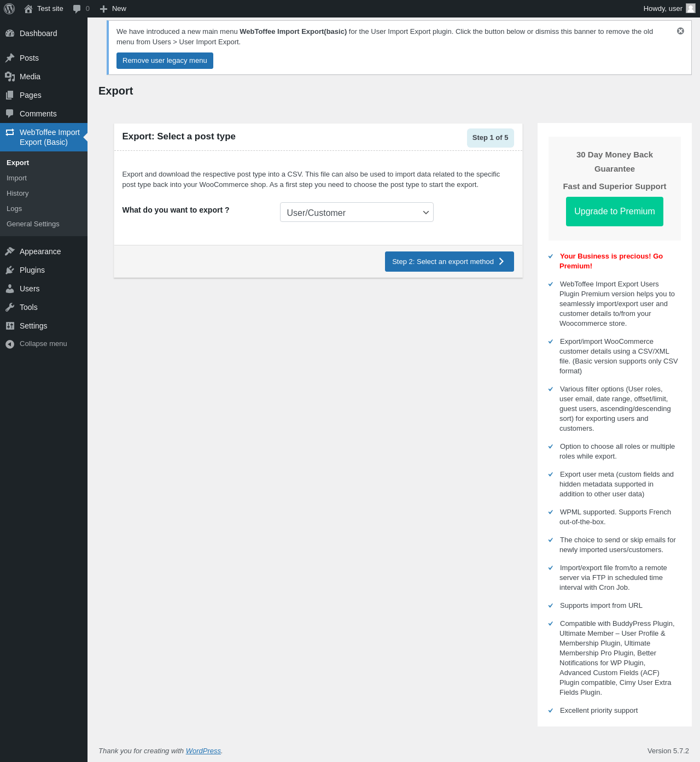Click the WebToffee Import Export arrows icon

coord(10,132)
